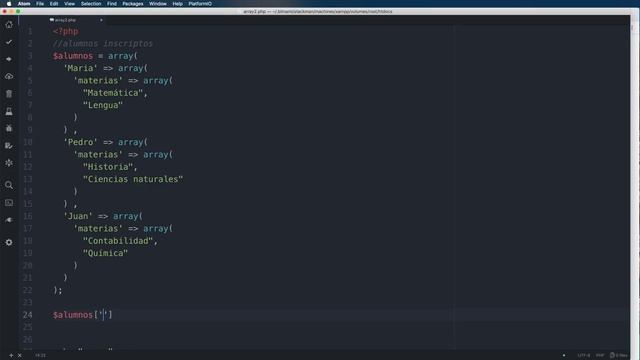Click the 'Juan' key on line 16
This screenshot has height=360, width=640.
point(78,216)
